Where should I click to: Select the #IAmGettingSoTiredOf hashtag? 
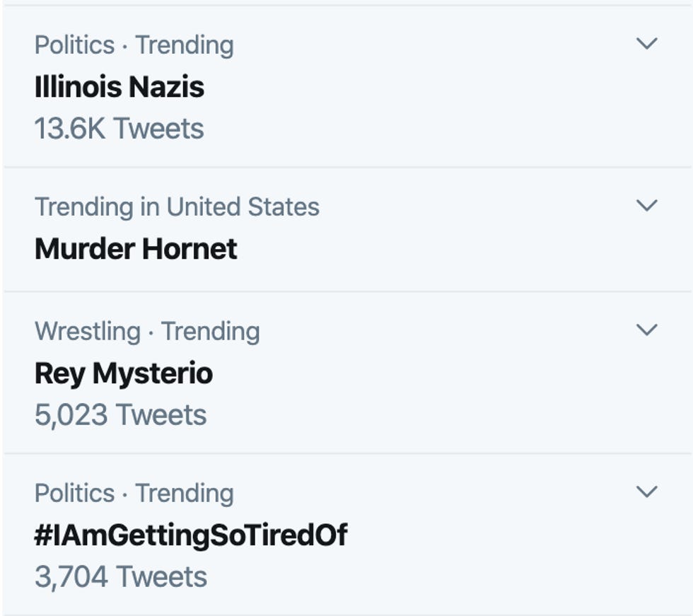(190, 535)
